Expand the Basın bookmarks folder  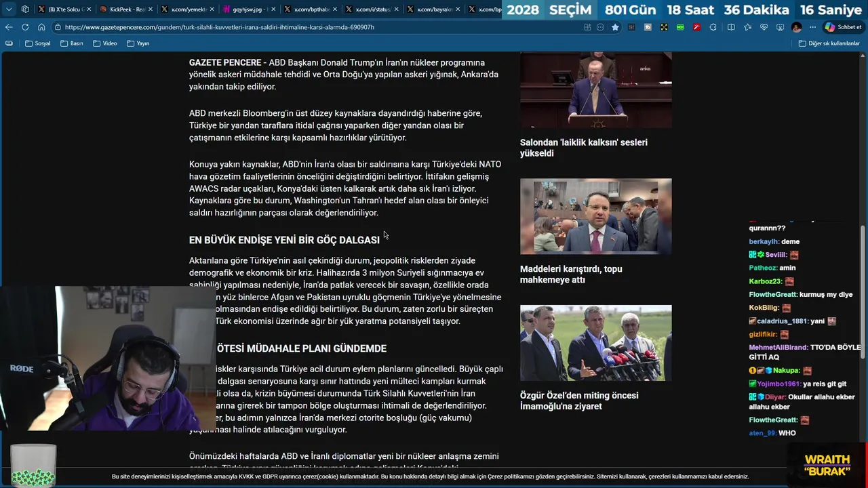click(72, 43)
